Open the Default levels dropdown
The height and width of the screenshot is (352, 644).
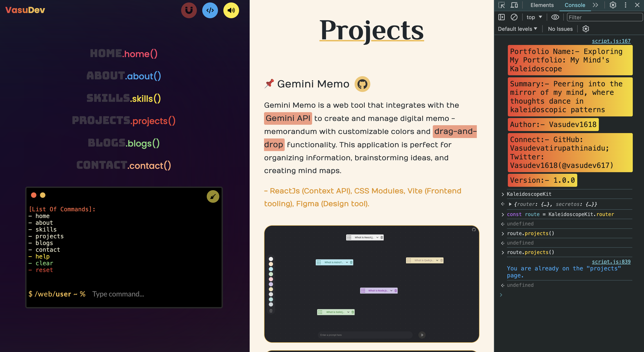pyautogui.click(x=517, y=29)
